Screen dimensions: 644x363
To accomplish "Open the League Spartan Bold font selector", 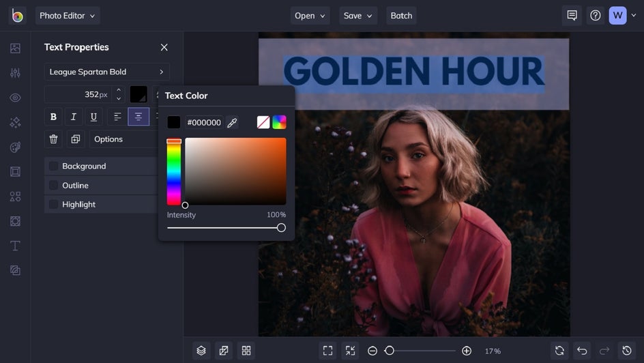I will click(x=106, y=72).
